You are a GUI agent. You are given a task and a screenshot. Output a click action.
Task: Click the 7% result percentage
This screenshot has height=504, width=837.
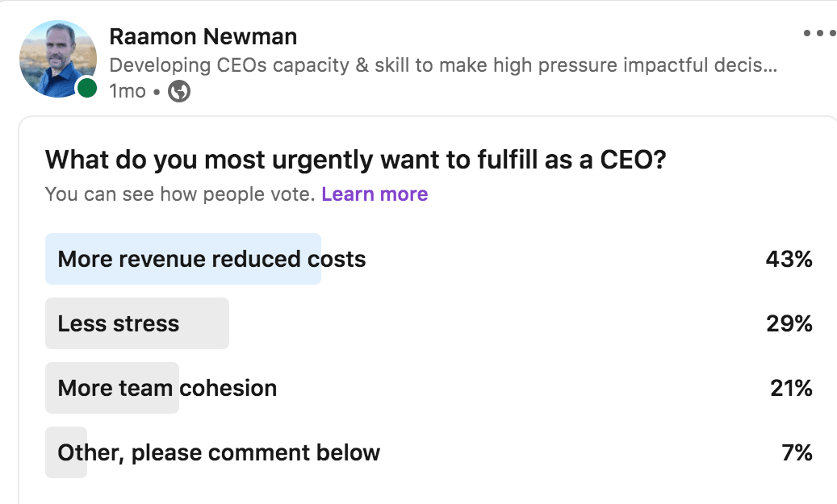pyautogui.click(x=797, y=453)
